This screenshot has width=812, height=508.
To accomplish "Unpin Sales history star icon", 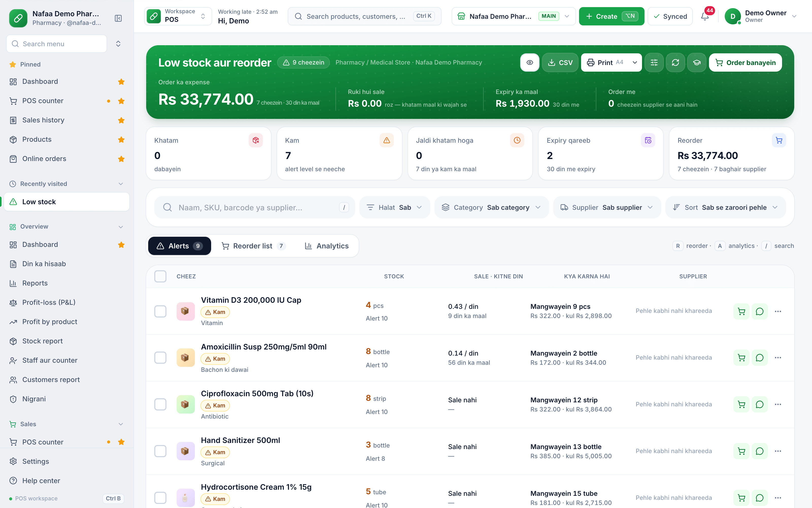I will click(121, 120).
